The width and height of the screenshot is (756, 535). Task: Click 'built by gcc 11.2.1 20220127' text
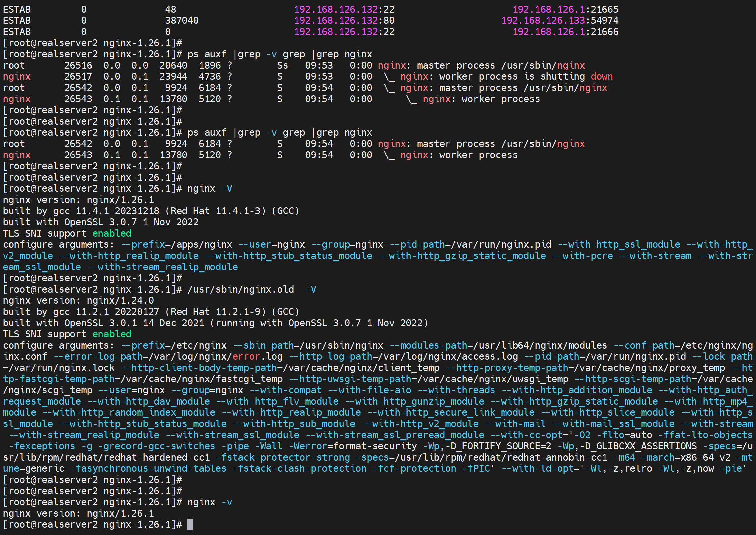click(81, 312)
